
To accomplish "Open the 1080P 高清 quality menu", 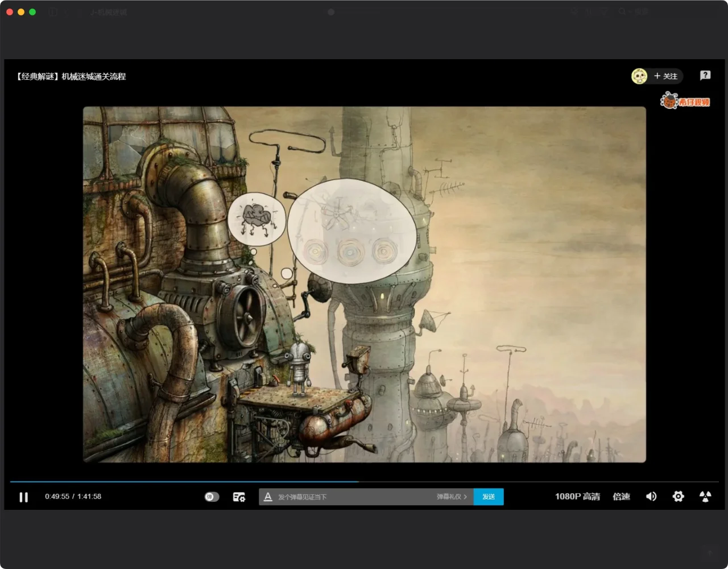I will [577, 497].
